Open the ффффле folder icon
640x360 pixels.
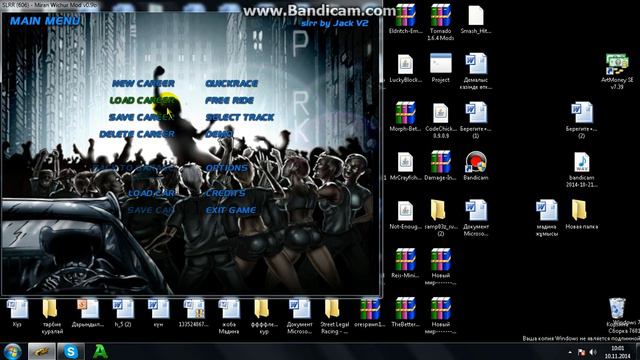[262, 309]
